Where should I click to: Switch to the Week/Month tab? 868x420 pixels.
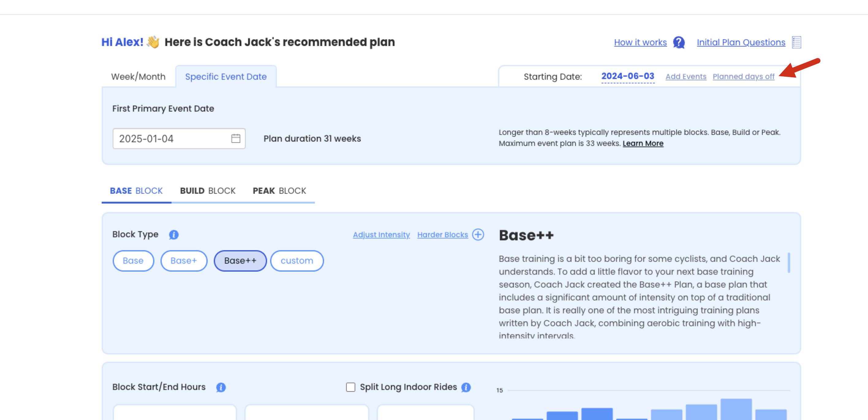click(x=138, y=77)
